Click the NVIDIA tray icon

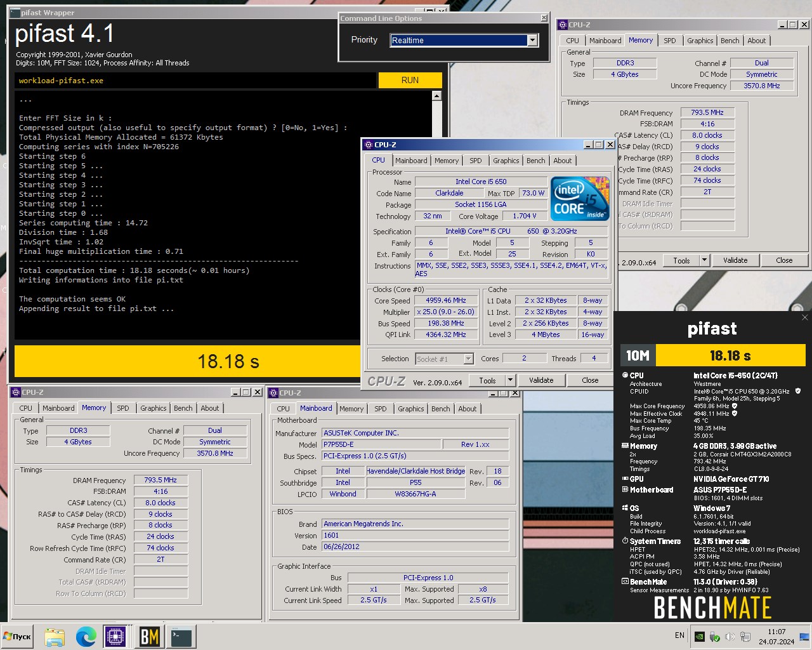pyautogui.click(x=700, y=637)
